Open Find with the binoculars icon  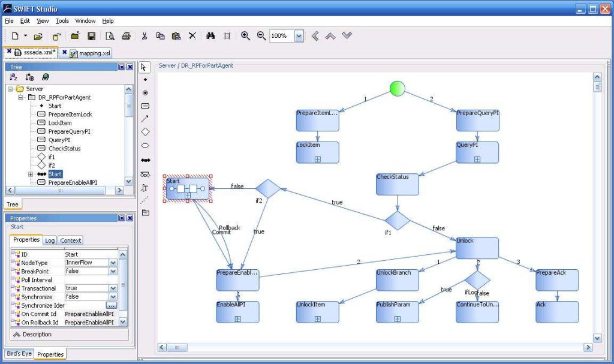point(210,36)
